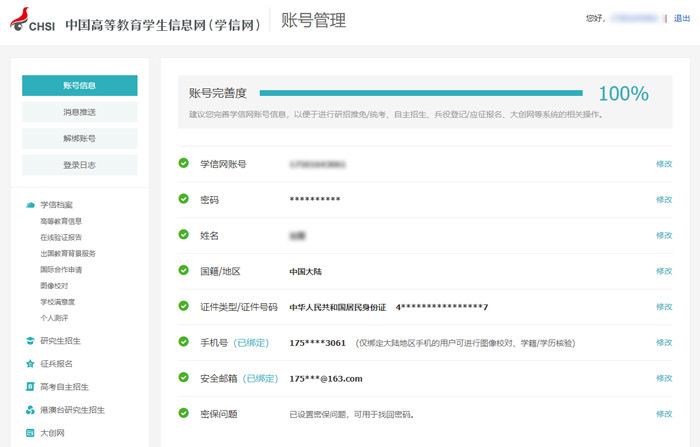Click green check icon beside 学信网账号
700x447 pixels.
tap(183, 163)
